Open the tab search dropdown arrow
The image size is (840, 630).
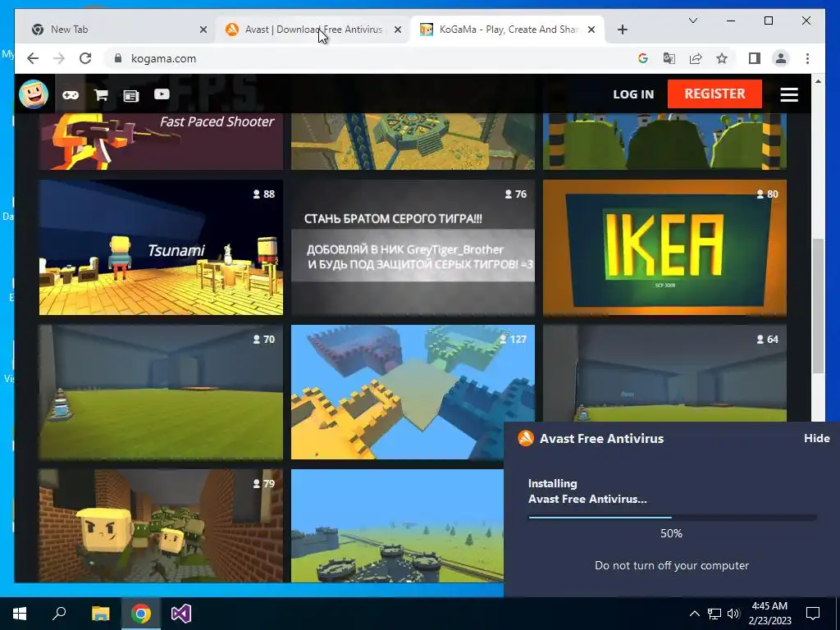tap(692, 21)
